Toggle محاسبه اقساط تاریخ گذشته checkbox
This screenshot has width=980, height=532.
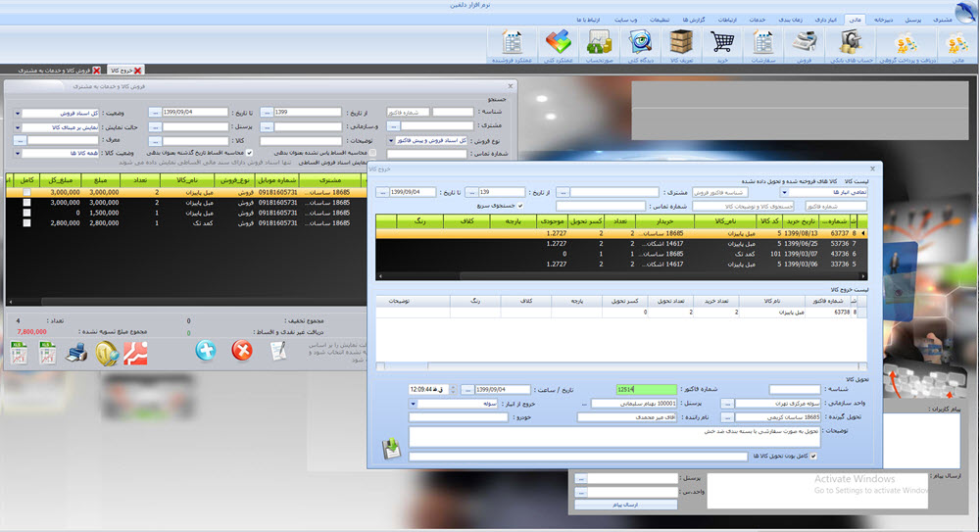(249, 153)
